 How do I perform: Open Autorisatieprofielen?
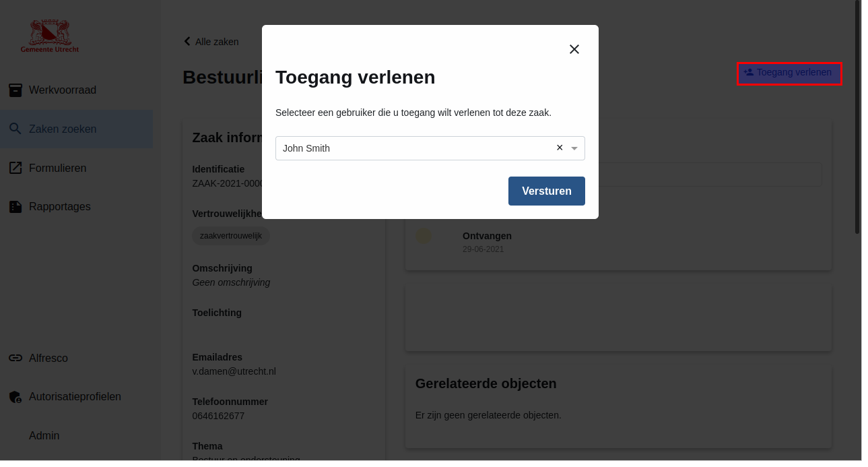76,397
